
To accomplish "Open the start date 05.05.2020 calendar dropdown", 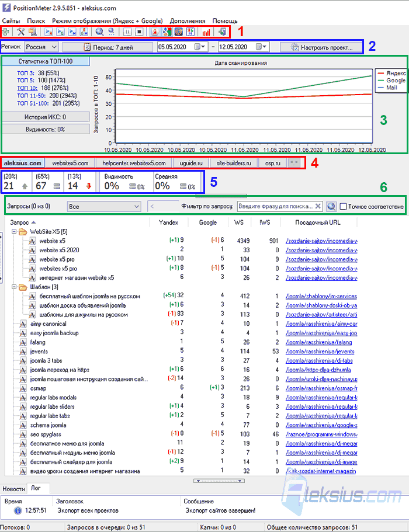I will pyautogui.click(x=200, y=47).
